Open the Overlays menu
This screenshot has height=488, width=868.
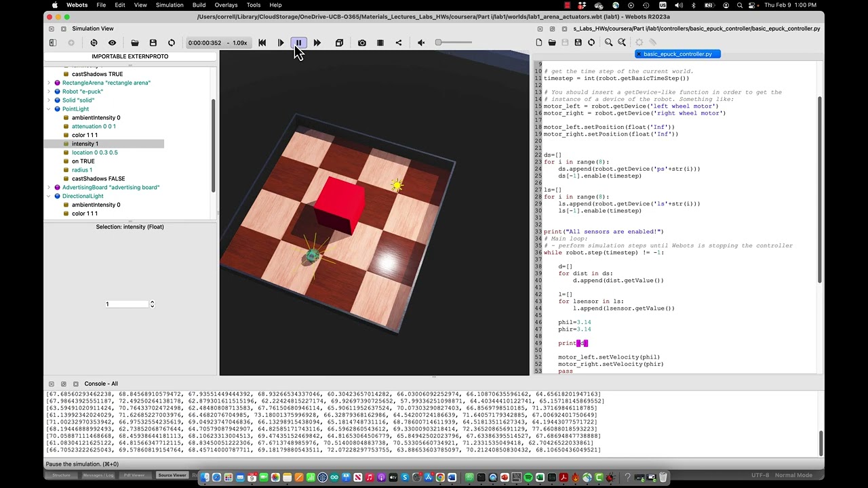click(226, 5)
